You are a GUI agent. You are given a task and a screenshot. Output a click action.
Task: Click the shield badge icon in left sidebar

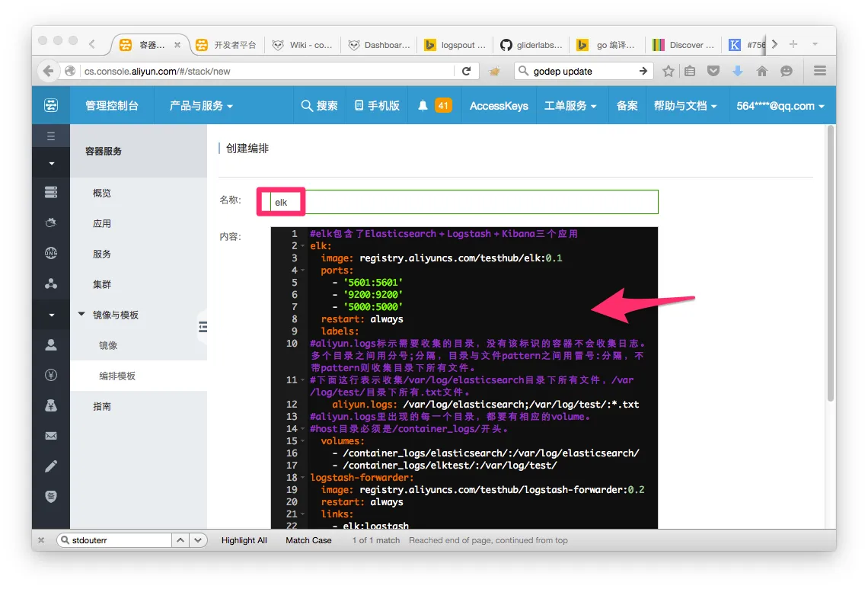point(51,497)
